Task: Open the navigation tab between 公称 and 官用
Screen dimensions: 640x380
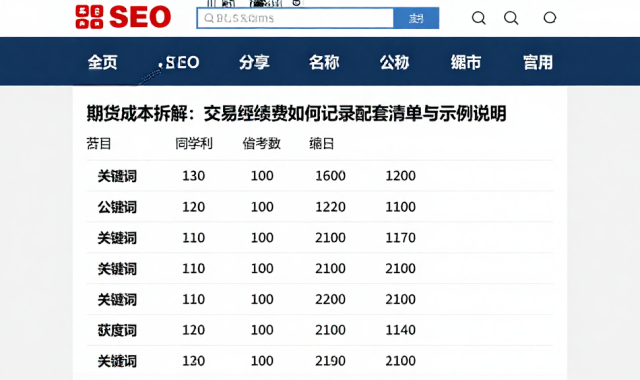Action: click(466, 62)
